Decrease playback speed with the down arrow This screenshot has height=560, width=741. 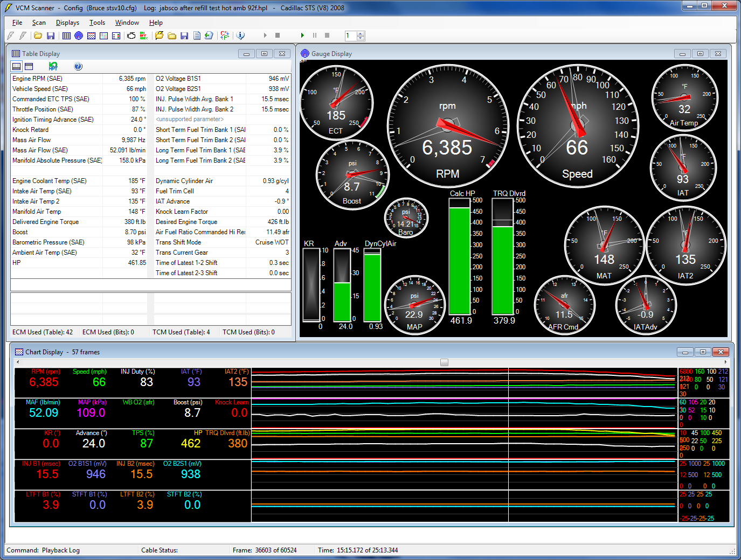pyautogui.click(x=361, y=38)
